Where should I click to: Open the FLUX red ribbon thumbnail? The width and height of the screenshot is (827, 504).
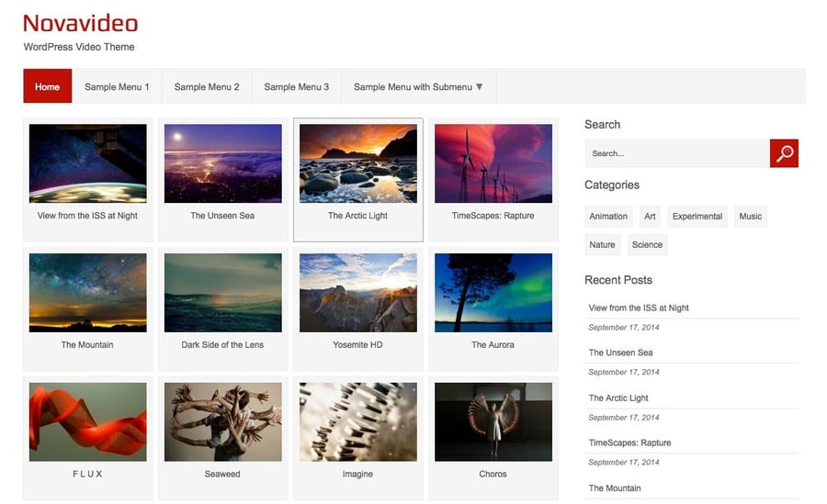pos(88,421)
